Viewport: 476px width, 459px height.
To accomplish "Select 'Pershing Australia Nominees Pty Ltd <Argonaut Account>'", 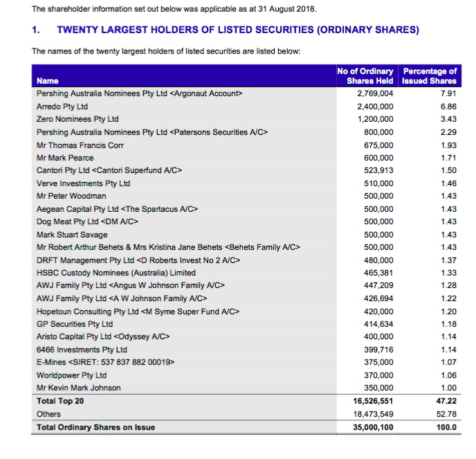I will (x=139, y=93).
